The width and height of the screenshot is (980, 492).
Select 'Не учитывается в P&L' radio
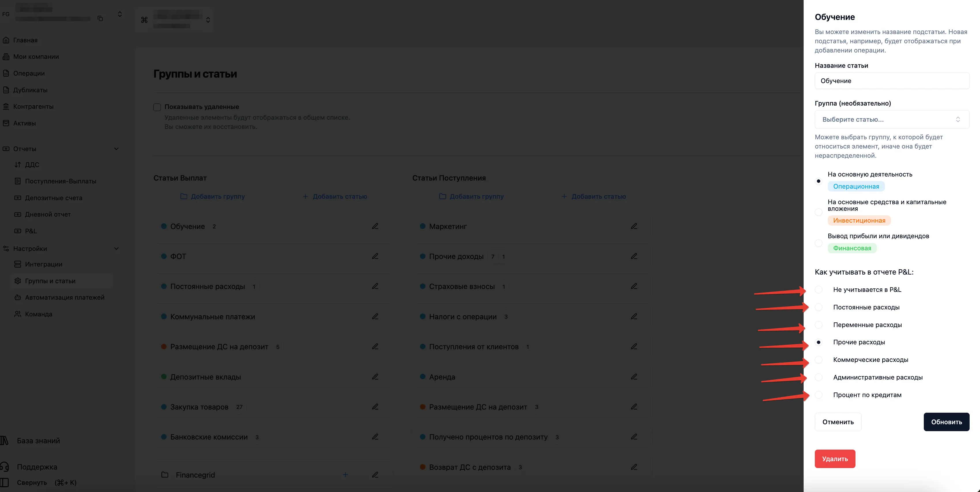pyautogui.click(x=819, y=290)
